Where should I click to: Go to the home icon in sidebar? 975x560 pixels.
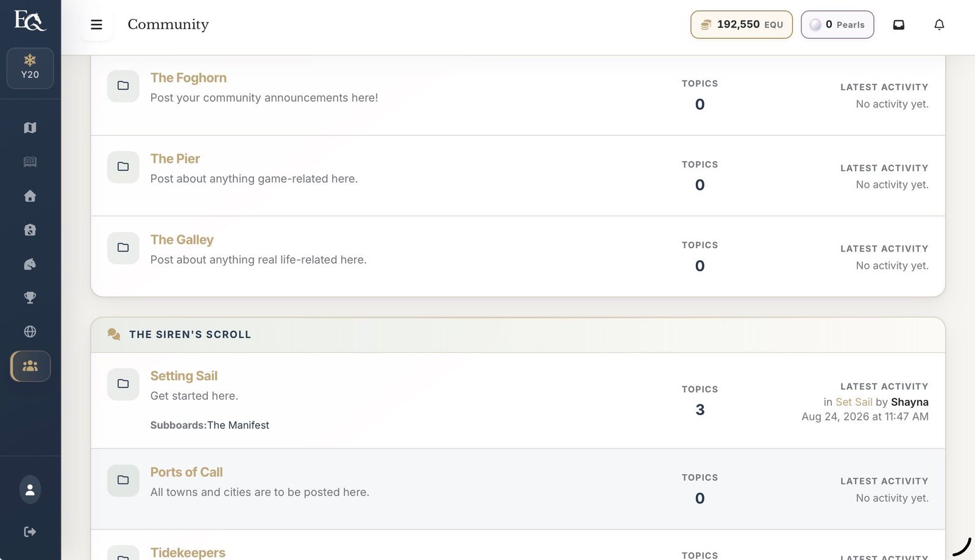pos(30,196)
